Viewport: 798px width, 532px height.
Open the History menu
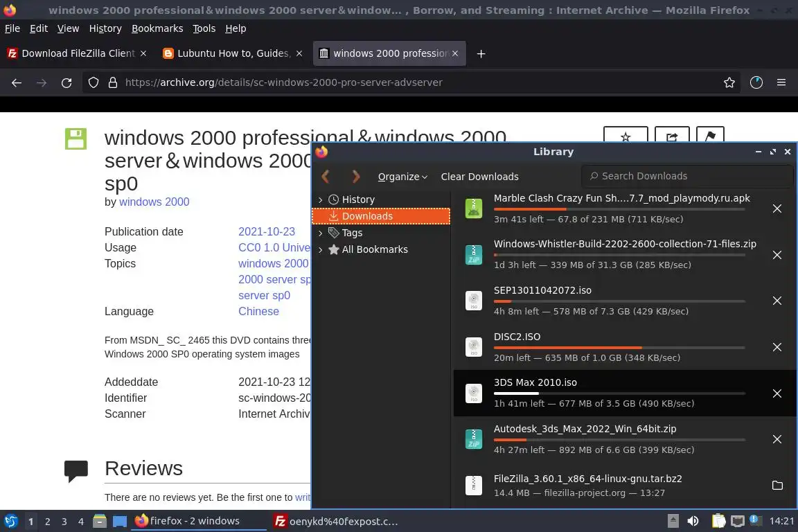(105, 28)
